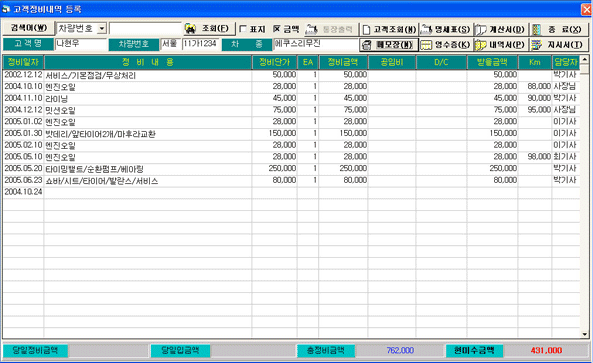Screen dimensions: 593x363
Task: Click the plate number field 11가1234
Action: (200, 44)
